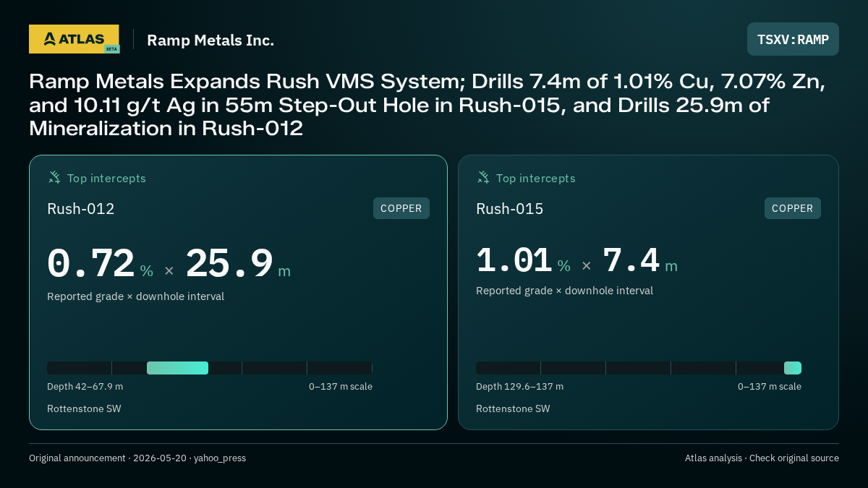Click '0–137 m scale' under Rush-012
868x488 pixels.
(x=341, y=387)
